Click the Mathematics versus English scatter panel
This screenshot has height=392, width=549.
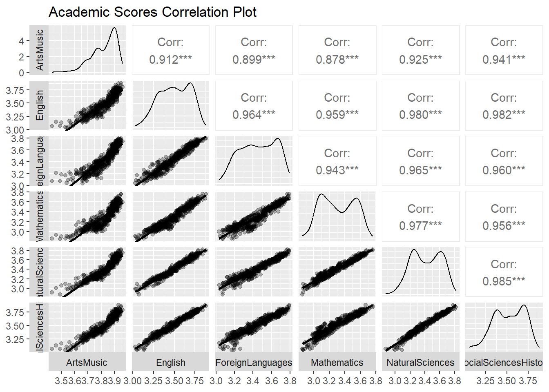(170, 216)
